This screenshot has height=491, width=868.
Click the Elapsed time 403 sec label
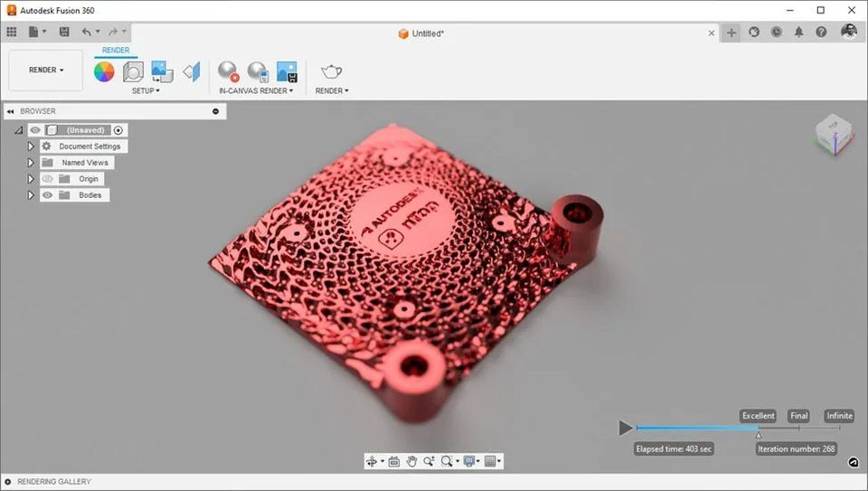pos(674,449)
